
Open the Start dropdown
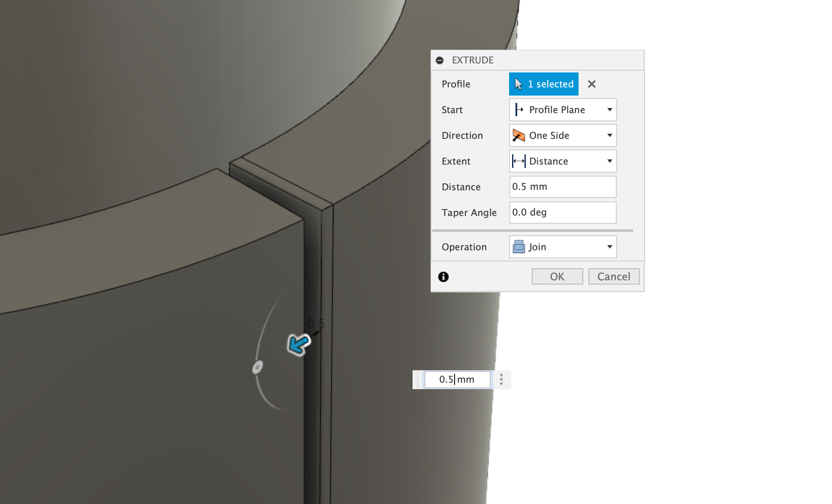(x=610, y=110)
